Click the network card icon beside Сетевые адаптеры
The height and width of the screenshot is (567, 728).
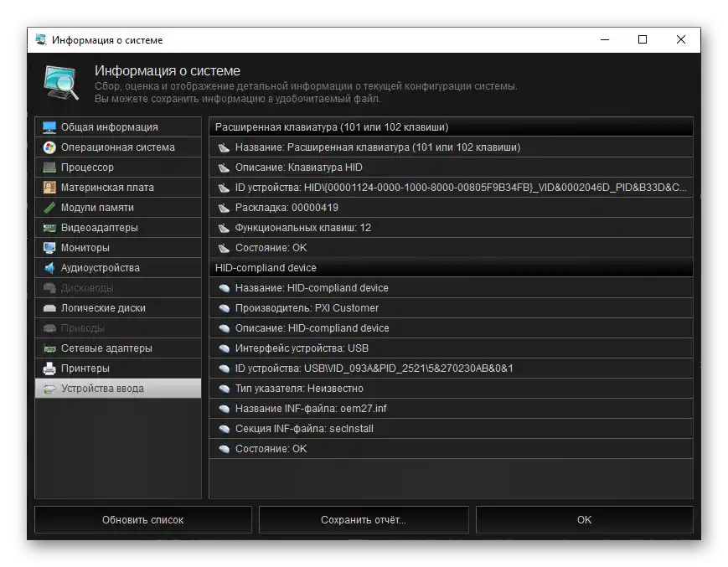pos(49,348)
